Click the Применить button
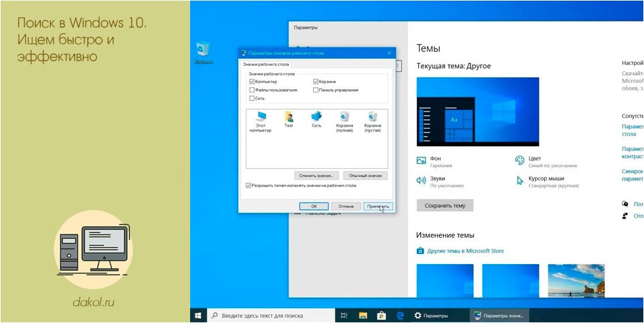Viewport: 644px width, 323px height. pyautogui.click(x=378, y=206)
